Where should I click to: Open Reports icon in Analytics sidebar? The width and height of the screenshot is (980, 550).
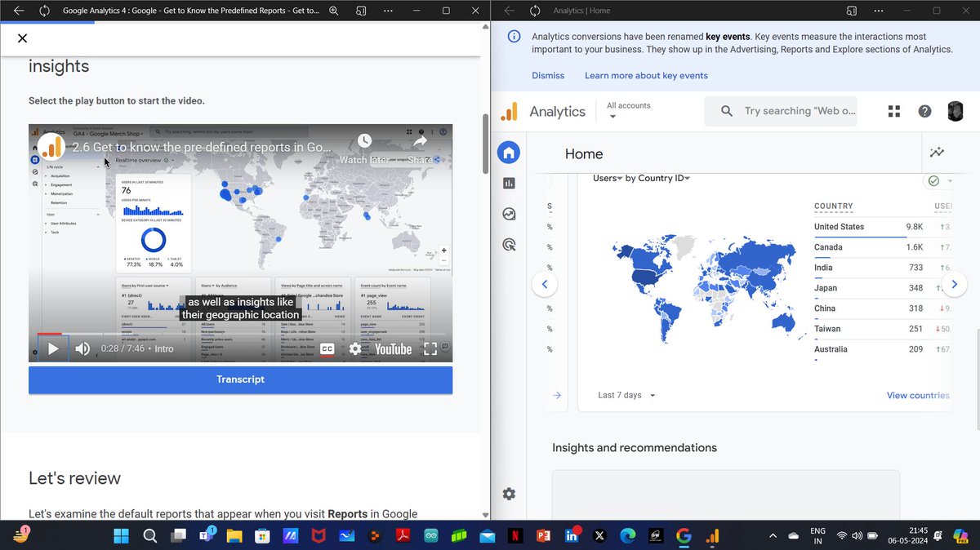click(509, 184)
